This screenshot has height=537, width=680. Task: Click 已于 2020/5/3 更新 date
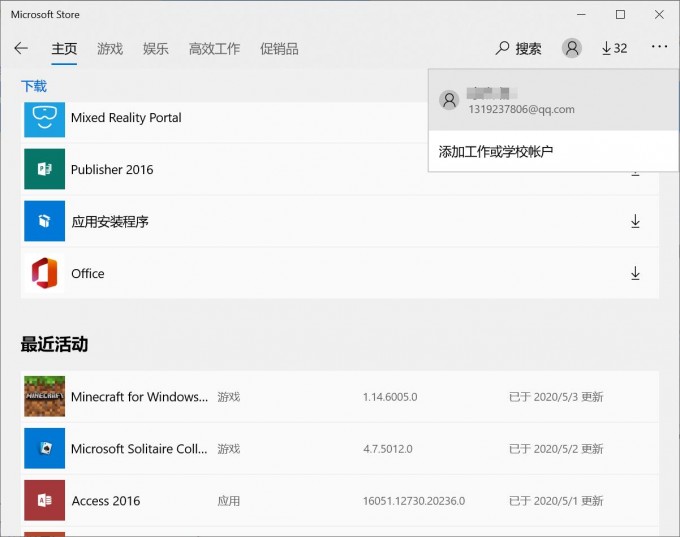pyautogui.click(x=556, y=397)
